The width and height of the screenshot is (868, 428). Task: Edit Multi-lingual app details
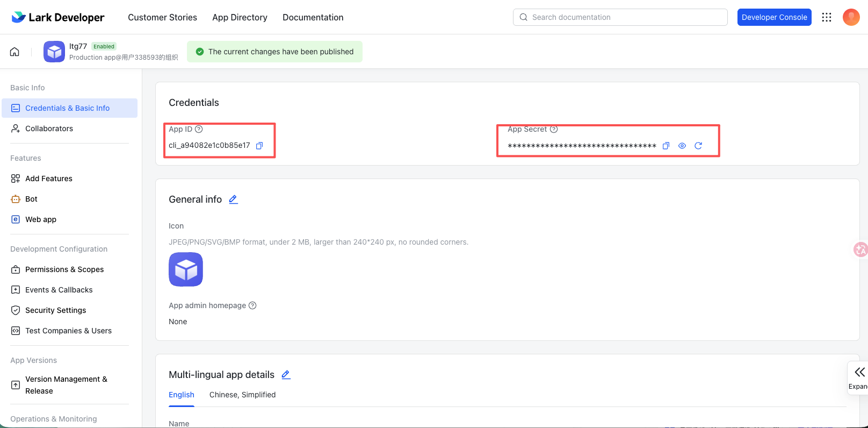(286, 375)
